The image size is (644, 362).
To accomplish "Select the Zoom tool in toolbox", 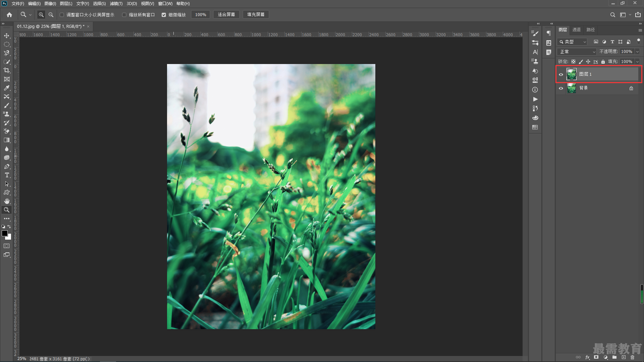I will [7, 210].
